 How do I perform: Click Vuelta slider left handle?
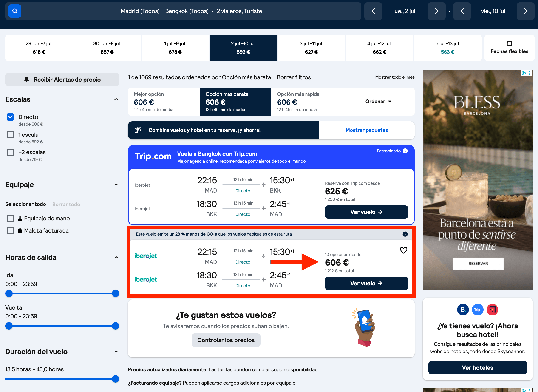[9, 326]
